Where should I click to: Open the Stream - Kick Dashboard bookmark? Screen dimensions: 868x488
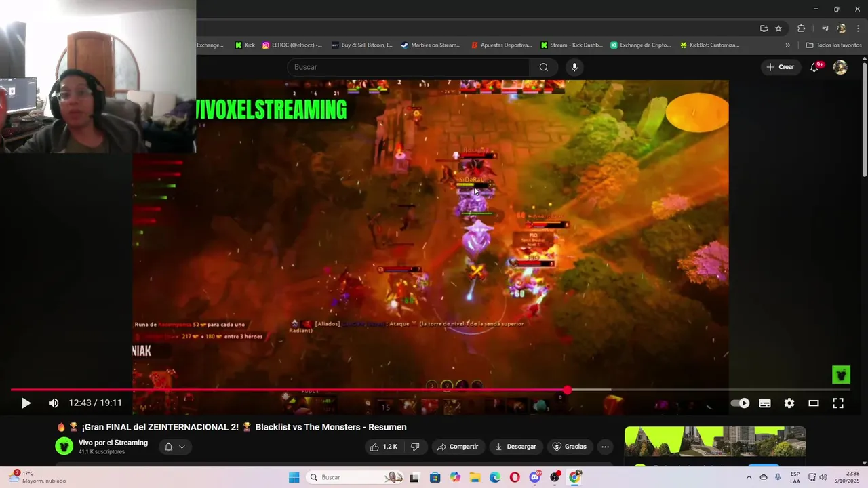571,45
